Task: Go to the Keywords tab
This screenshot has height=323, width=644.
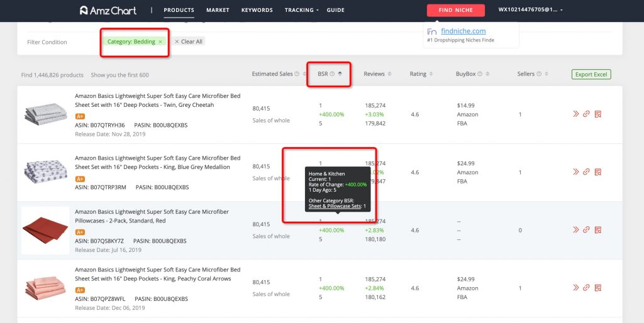Action: click(x=257, y=10)
